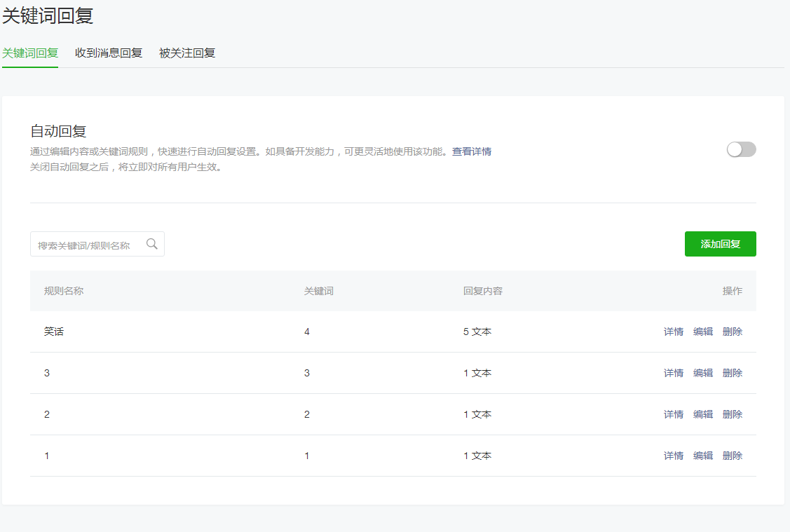Toggle the 自动回复 switch on
The width and height of the screenshot is (790, 532).
pyautogui.click(x=741, y=149)
